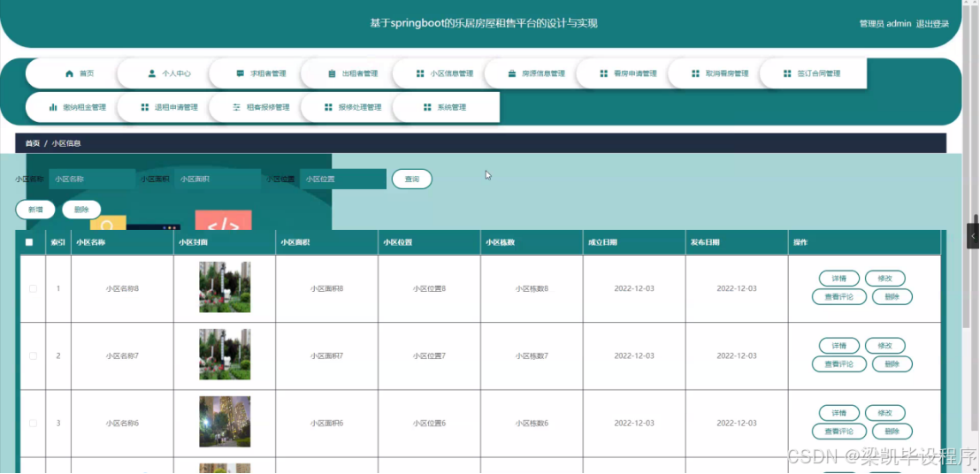This screenshot has height=474, width=980.
Task: Click 修改 for 小区名称8
Action: pos(885,279)
